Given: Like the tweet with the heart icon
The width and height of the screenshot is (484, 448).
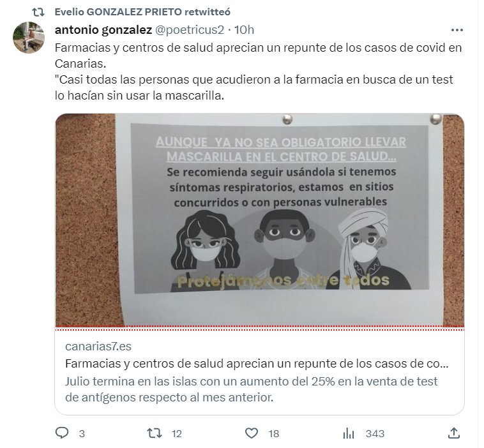Looking at the screenshot, I should 252,433.
